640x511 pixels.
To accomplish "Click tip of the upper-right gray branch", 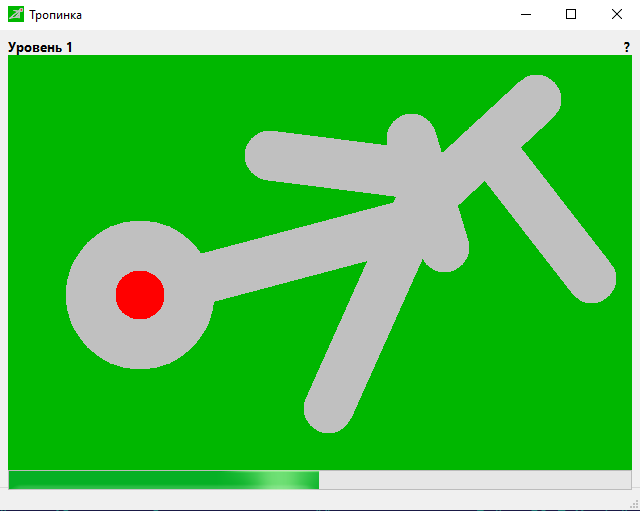I will (538, 99).
